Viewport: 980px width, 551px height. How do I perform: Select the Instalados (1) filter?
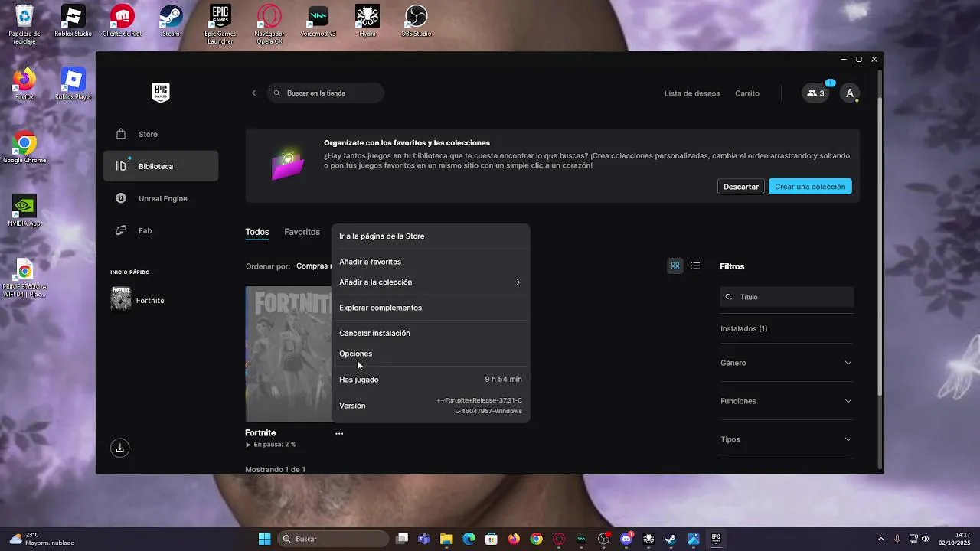tap(744, 328)
